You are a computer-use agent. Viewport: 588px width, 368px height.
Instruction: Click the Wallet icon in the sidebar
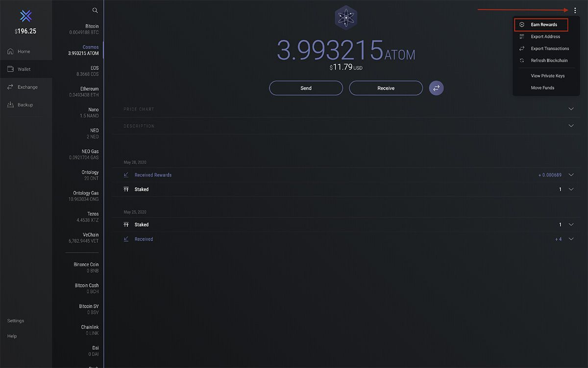[x=10, y=69]
